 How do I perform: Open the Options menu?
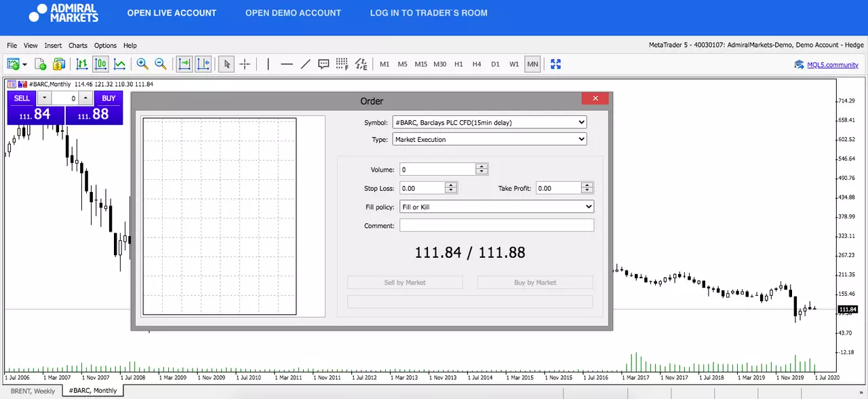(105, 45)
